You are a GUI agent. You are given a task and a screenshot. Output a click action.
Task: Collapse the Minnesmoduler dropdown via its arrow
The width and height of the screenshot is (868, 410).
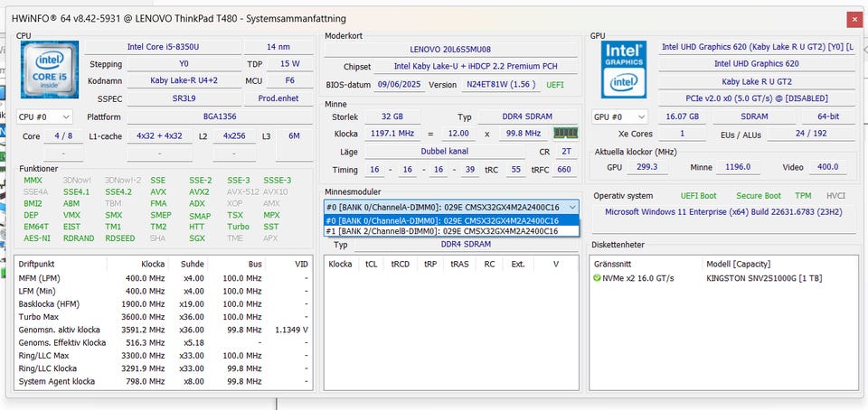[x=572, y=207]
